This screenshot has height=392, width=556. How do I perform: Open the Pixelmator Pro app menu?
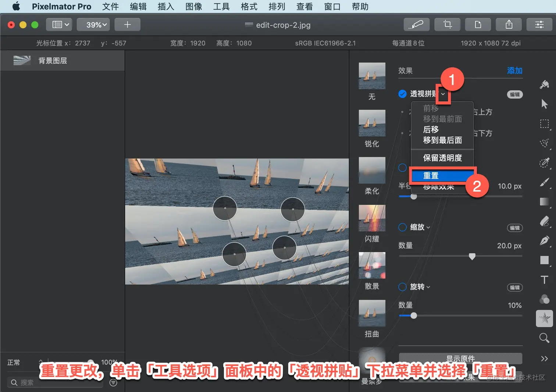point(61,7)
